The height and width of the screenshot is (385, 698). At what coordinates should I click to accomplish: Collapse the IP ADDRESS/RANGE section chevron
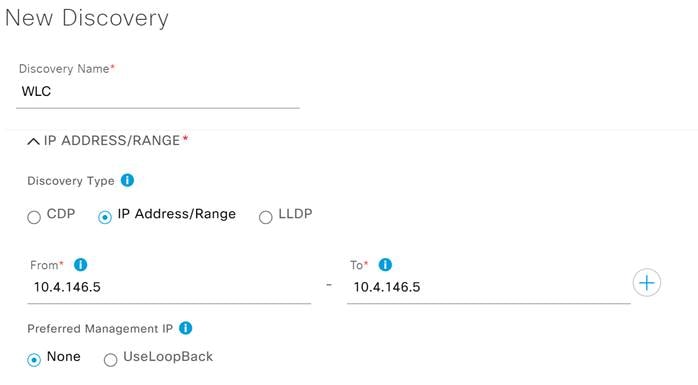point(33,142)
